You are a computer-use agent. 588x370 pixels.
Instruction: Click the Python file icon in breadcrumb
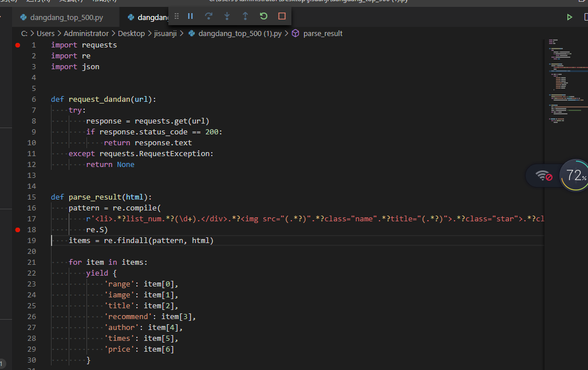point(192,33)
